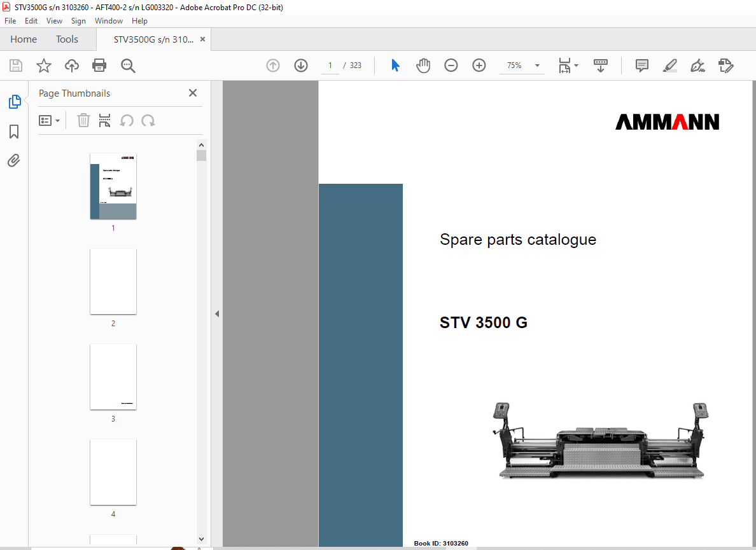The width and height of the screenshot is (756, 550).
Task: Zoom in with plus icon
Action: (479, 65)
